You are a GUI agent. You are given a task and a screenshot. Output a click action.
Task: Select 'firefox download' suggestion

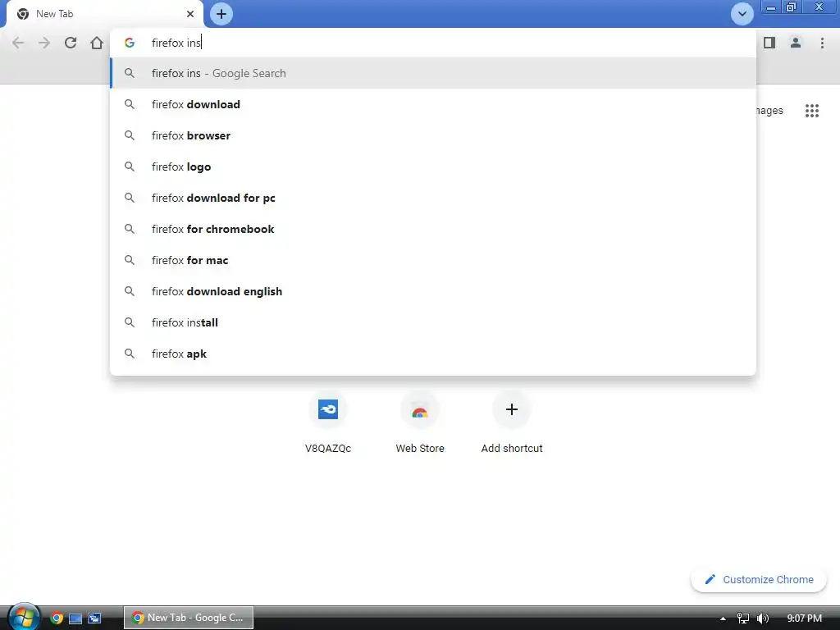point(433,104)
